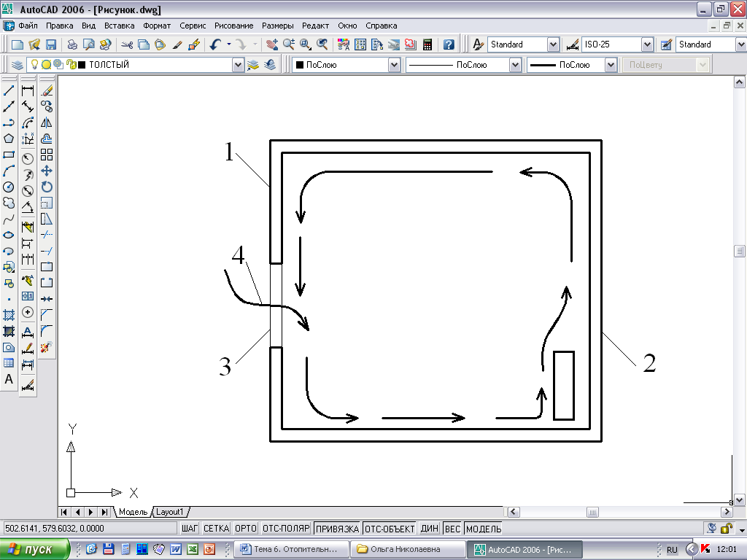Select the Hatch tool

coord(9,315)
